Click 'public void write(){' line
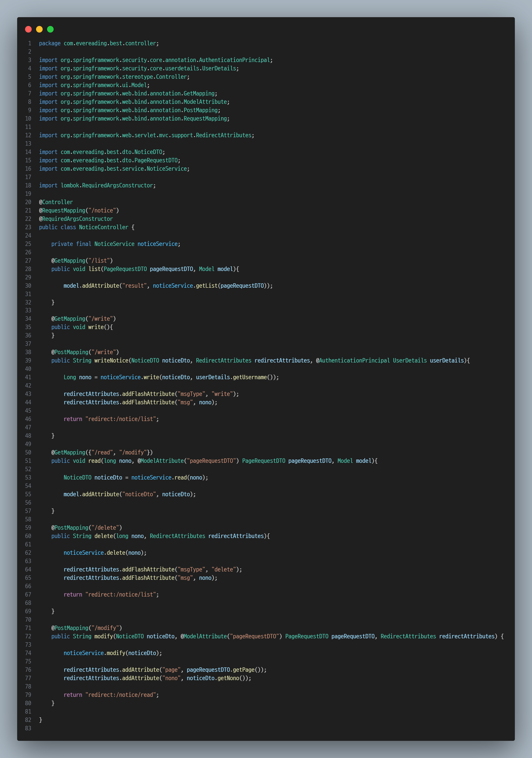The width and height of the screenshot is (532, 758). tap(82, 327)
